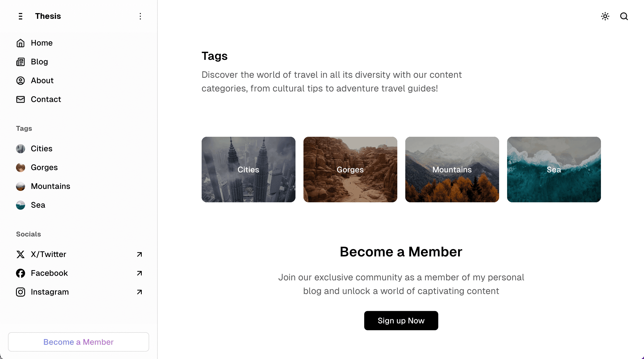Screen dimensions: 644x359
Task: Click the Home icon in the sidebar
Action: pyautogui.click(x=20, y=43)
